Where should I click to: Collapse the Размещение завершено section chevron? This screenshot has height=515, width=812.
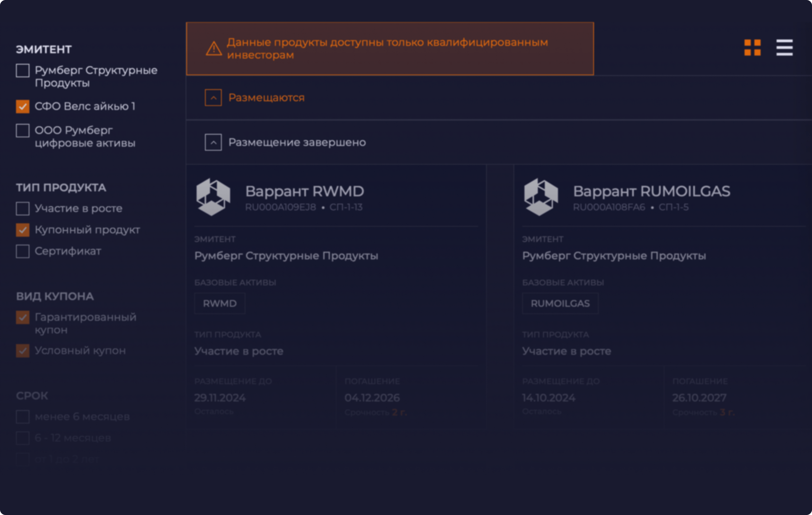(x=213, y=142)
